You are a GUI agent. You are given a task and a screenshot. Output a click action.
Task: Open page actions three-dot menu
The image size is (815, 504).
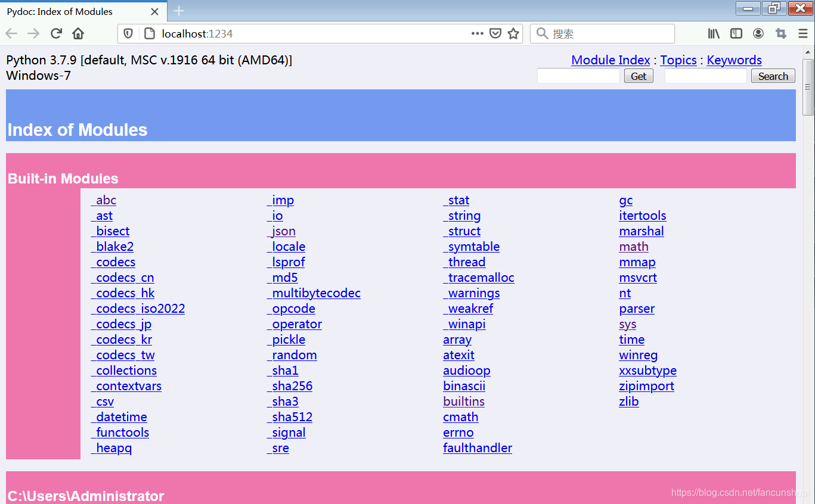477,34
